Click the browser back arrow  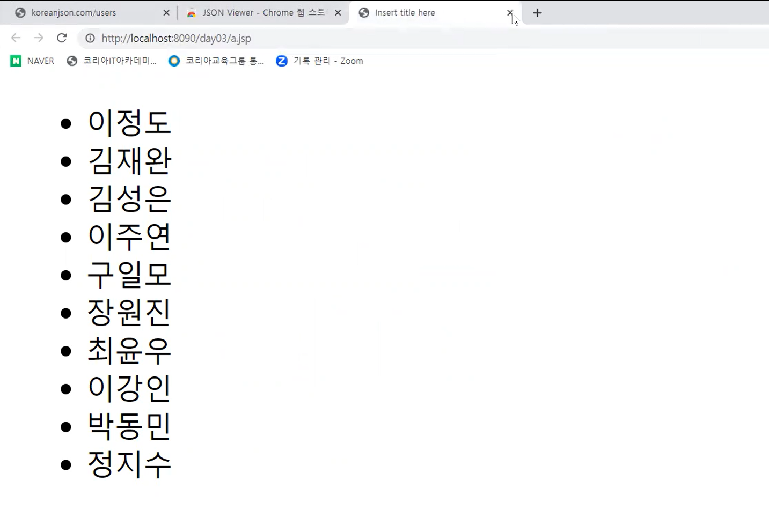(16, 38)
